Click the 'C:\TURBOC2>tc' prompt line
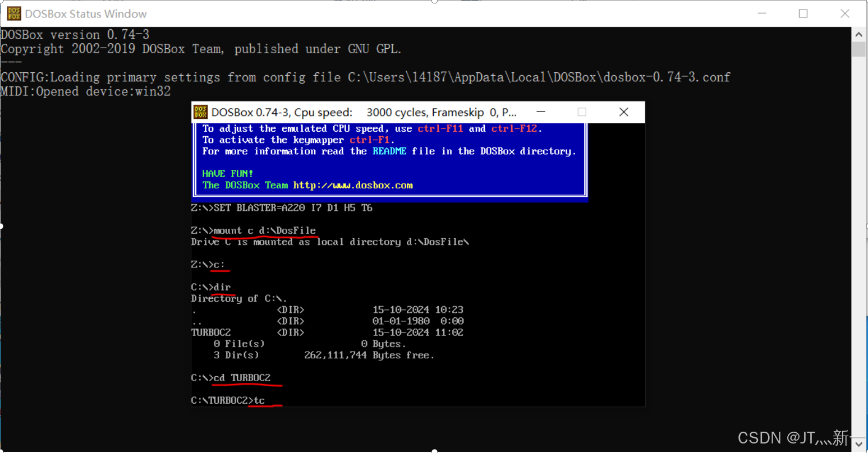Viewport: 868px width, 453px height. point(228,400)
